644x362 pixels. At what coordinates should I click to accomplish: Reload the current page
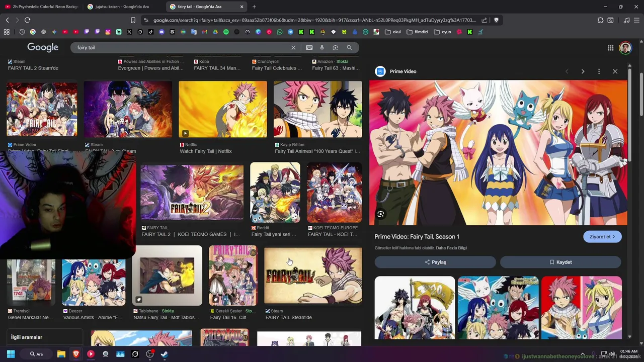[27, 20]
